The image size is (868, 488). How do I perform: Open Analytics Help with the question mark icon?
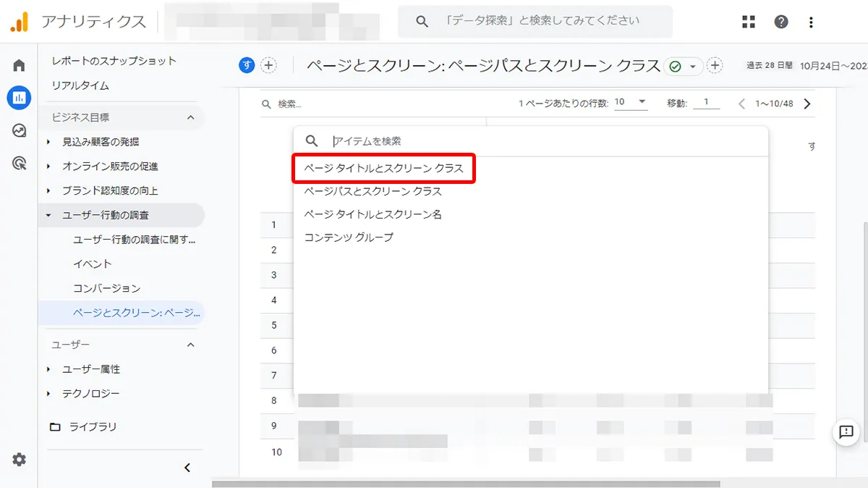pos(781,21)
